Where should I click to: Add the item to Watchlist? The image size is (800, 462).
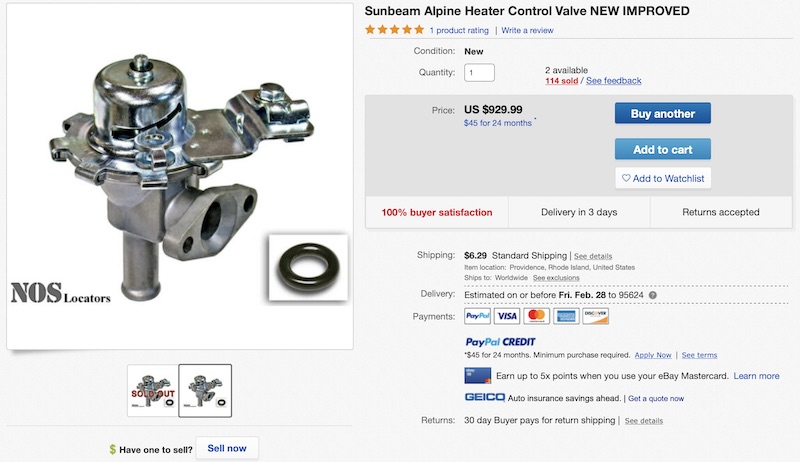(x=662, y=178)
